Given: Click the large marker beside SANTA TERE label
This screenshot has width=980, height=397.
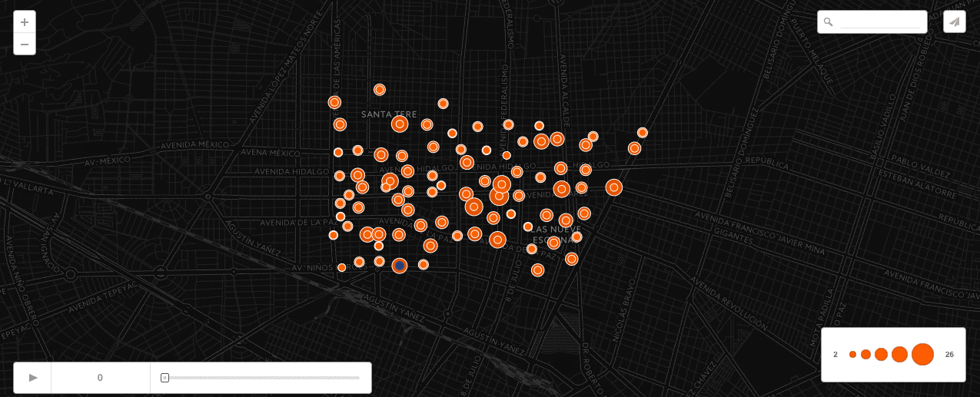Looking at the screenshot, I should coord(400,124).
